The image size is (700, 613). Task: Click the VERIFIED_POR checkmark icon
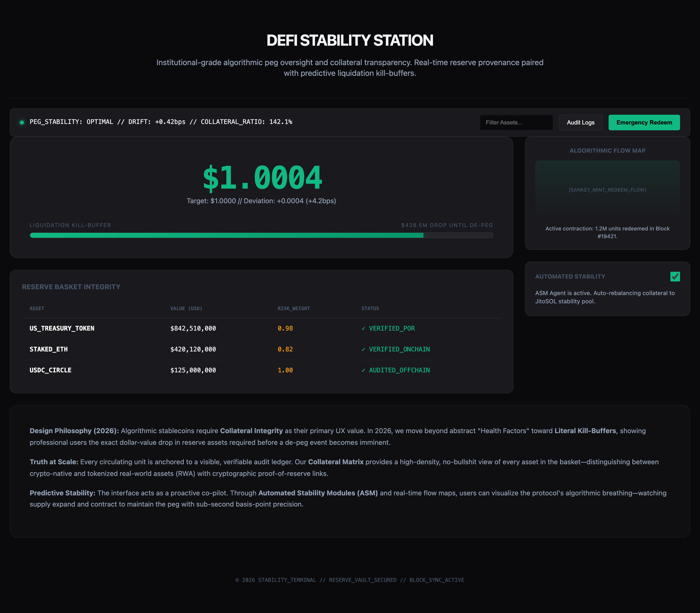click(363, 328)
